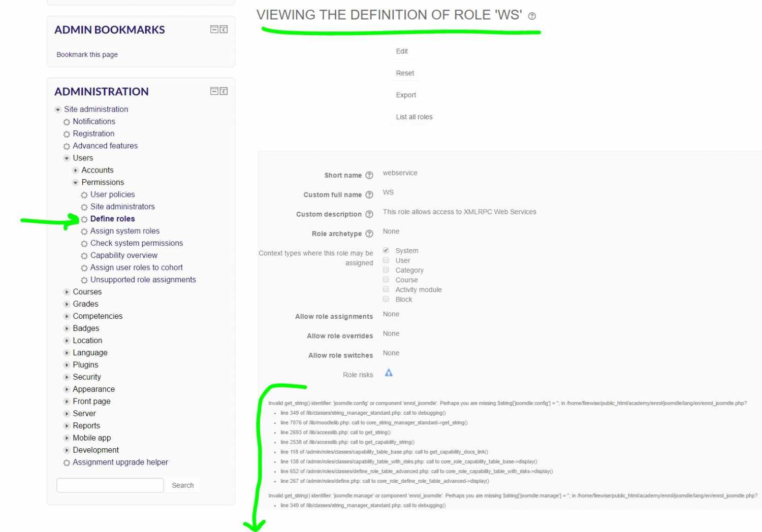Open help for Custom description field
This screenshot has width=762, height=532.
[369, 214]
